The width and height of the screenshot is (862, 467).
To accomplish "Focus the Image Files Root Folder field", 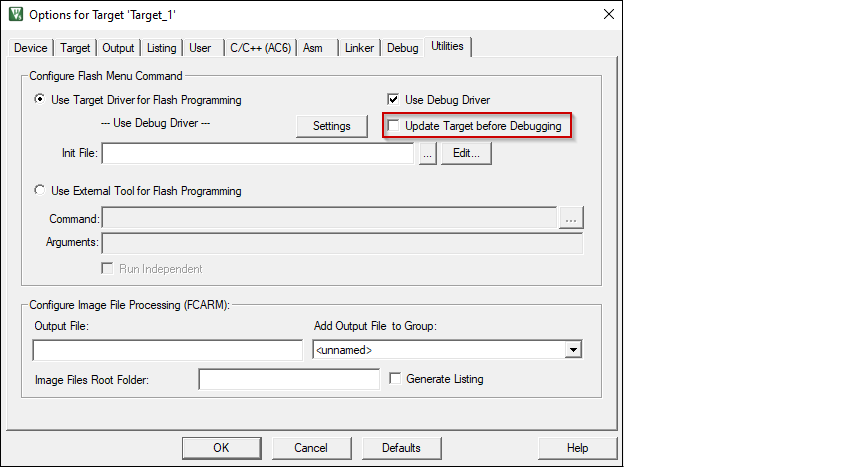I will pyautogui.click(x=289, y=379).
